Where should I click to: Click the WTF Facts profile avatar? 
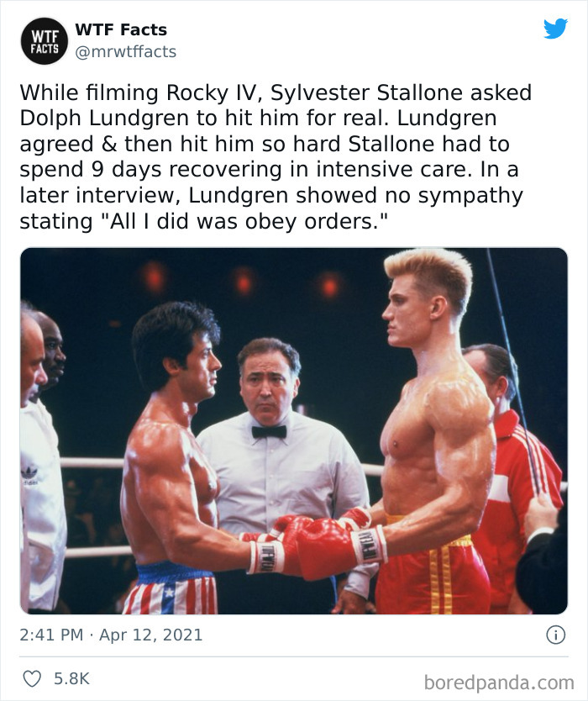[x=45, y=40]
